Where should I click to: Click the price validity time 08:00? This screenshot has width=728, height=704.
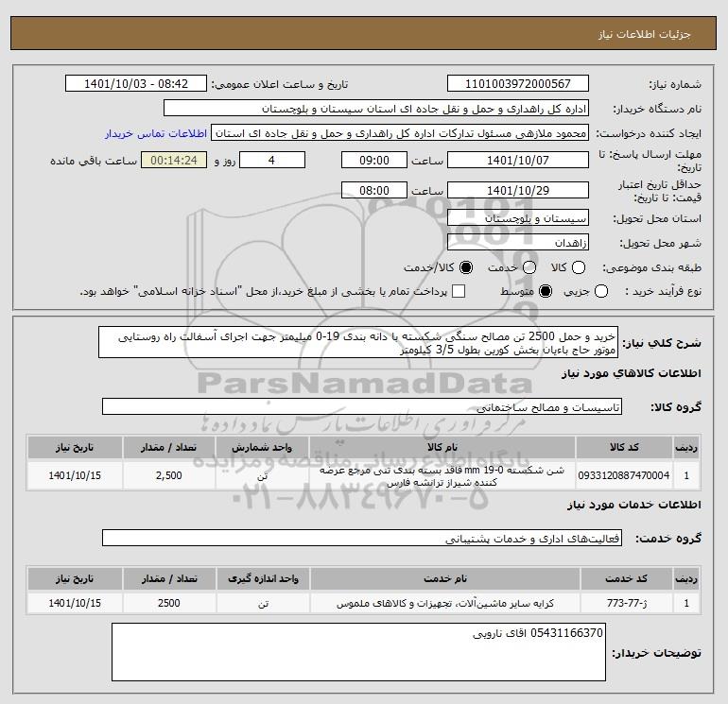pos(374,190)
